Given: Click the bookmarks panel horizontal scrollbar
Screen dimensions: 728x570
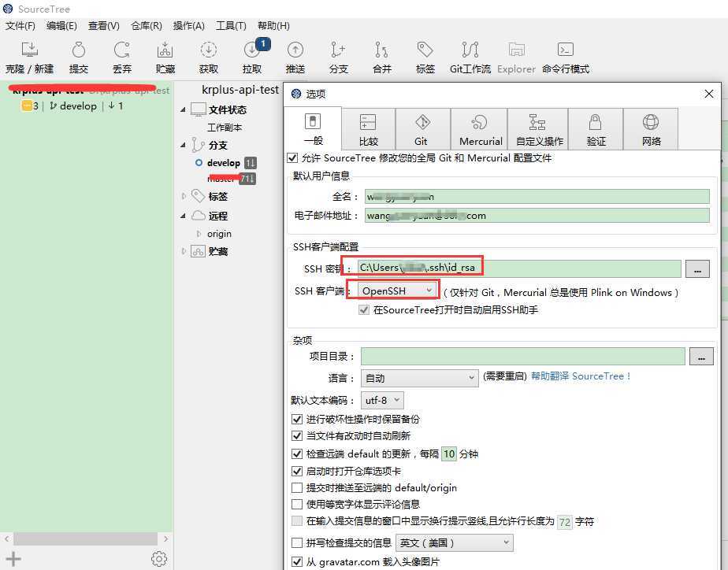Looking at the screenshot, I should pyautogui.click(x=87, y=539).
